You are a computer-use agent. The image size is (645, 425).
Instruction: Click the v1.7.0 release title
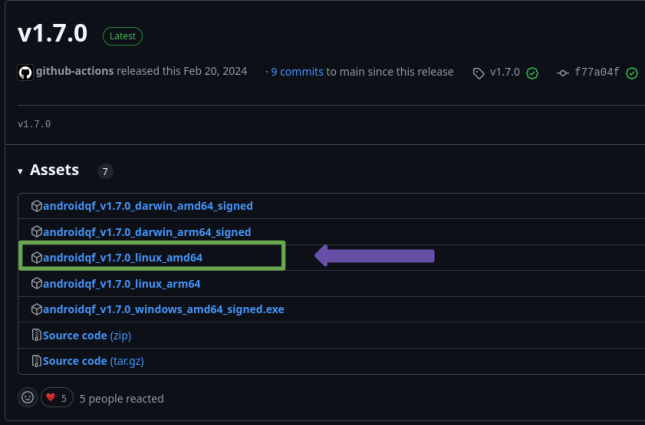point(54,34)
